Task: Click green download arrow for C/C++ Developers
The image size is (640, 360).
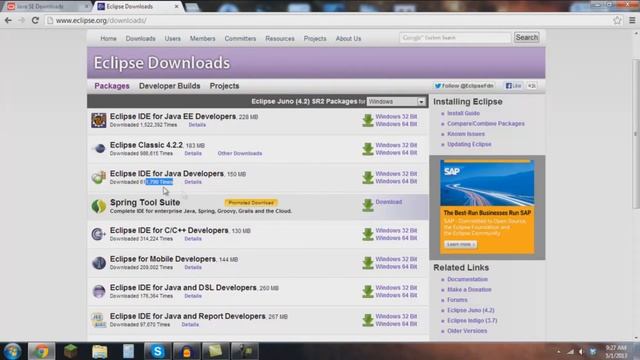Action: [x=368, y=234]
